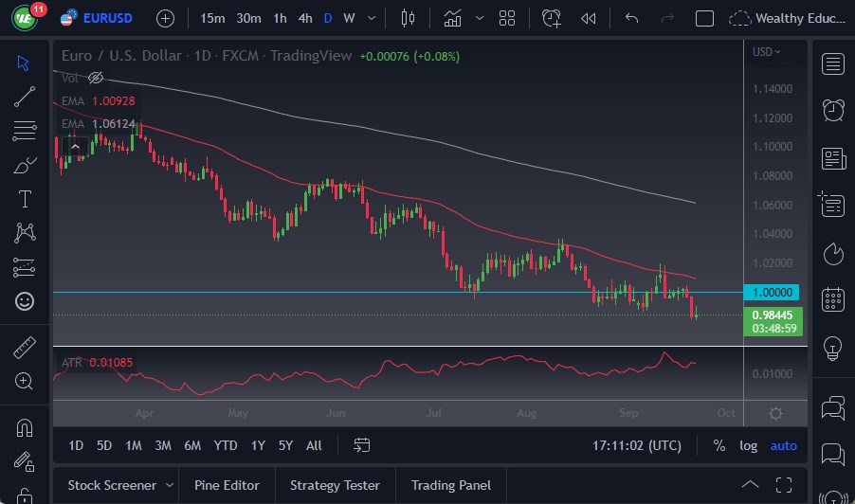Activate the ruler measure tool

tap(25, 348)
